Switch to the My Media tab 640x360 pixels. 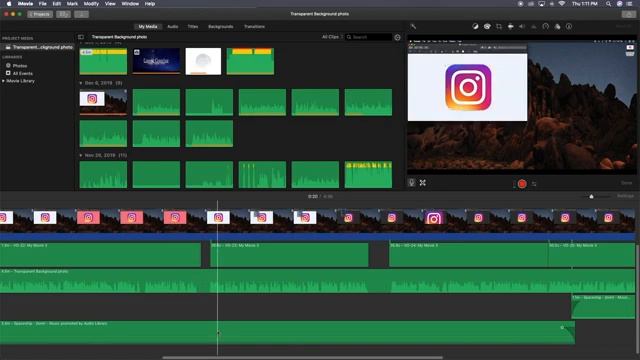[x=148, y=27]
